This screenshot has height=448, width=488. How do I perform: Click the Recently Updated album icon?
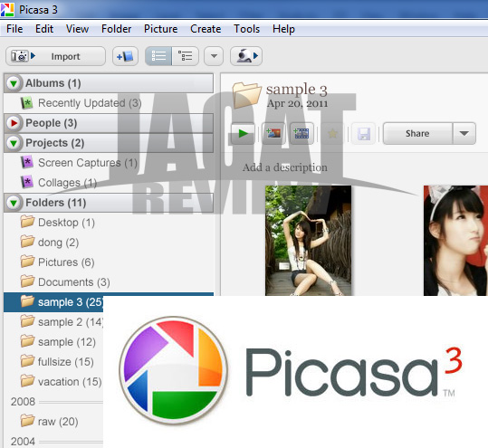27,103
